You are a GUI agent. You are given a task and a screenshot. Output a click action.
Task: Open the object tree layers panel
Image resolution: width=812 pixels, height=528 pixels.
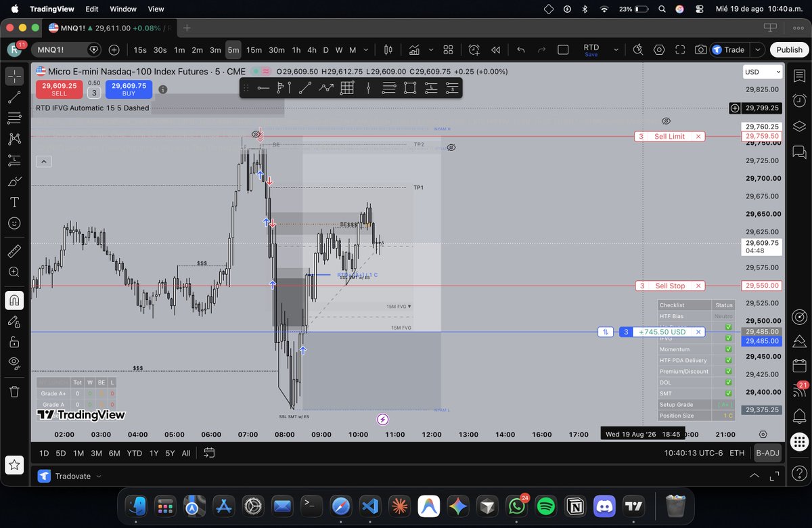800,126
